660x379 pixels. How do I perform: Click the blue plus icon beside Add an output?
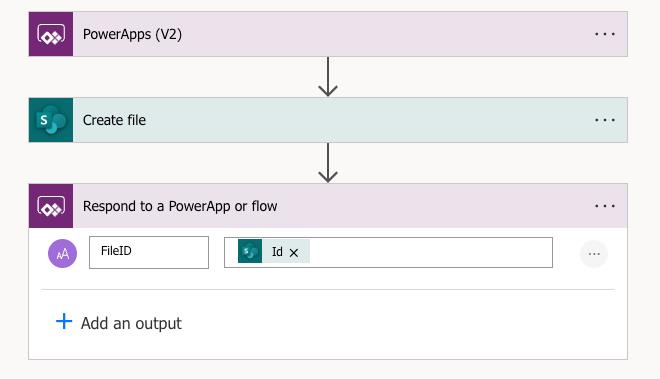(64, 321)
